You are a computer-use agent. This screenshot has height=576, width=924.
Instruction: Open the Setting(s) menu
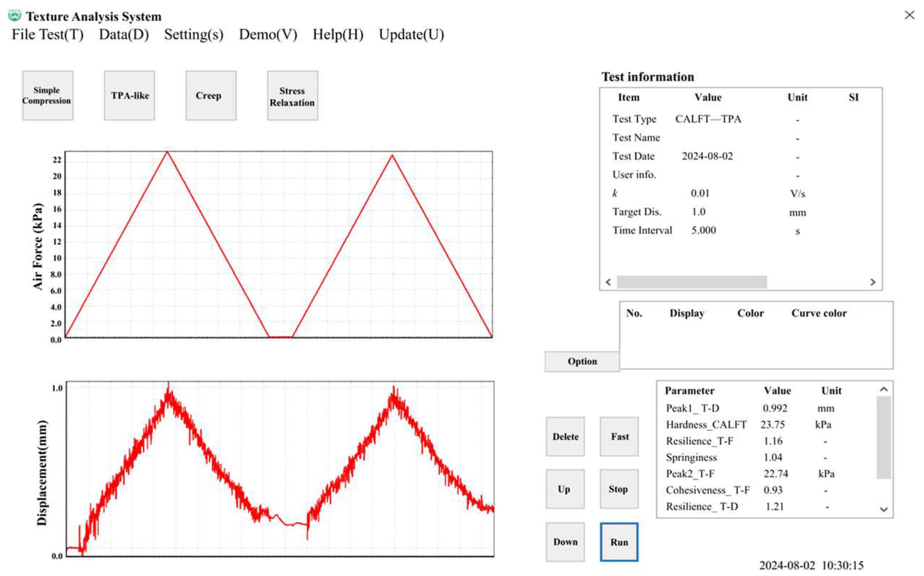point(193,35)
